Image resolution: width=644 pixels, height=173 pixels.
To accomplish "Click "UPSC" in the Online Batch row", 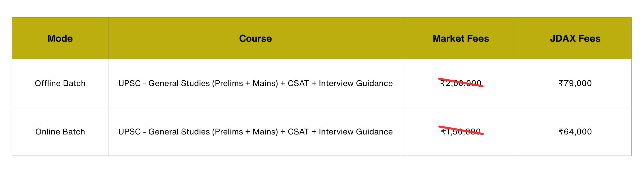I will point(129,132).
